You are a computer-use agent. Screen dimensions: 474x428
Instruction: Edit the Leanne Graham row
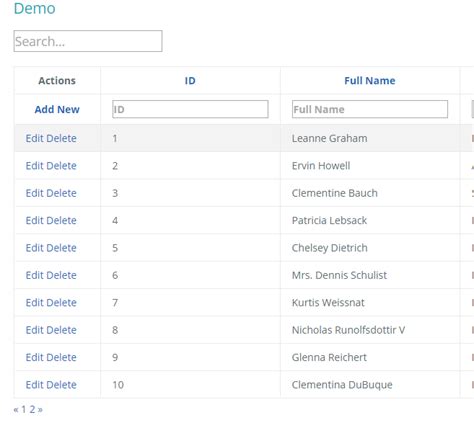(x=35, y=138)
